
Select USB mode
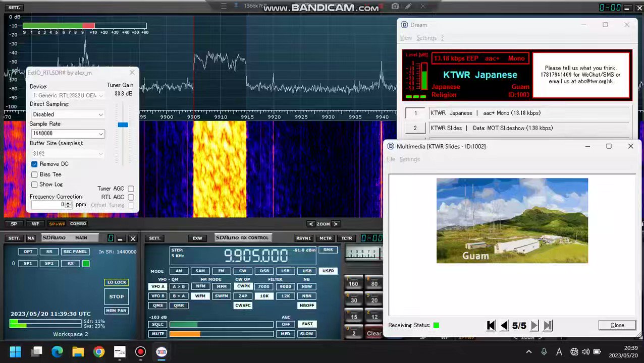[x=307, y=271]
